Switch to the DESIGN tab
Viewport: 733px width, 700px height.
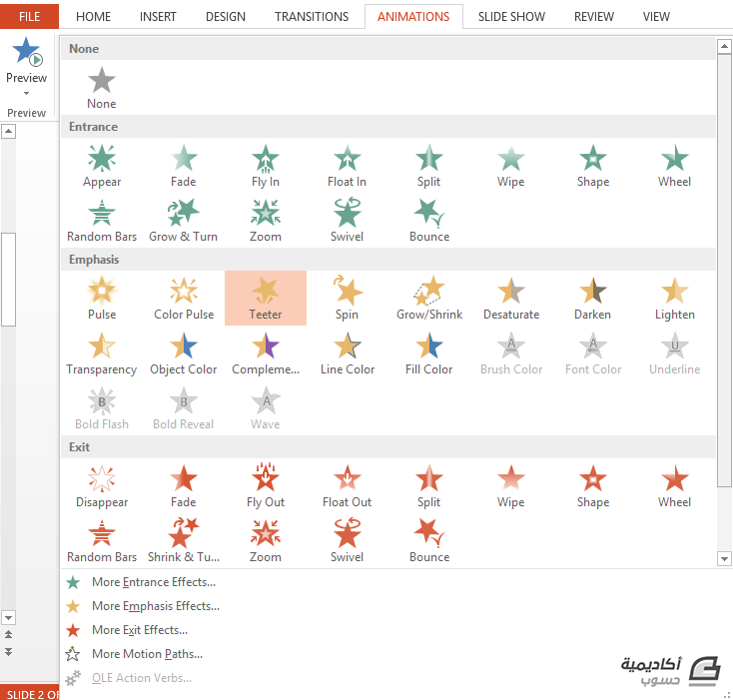pos(226,16)
